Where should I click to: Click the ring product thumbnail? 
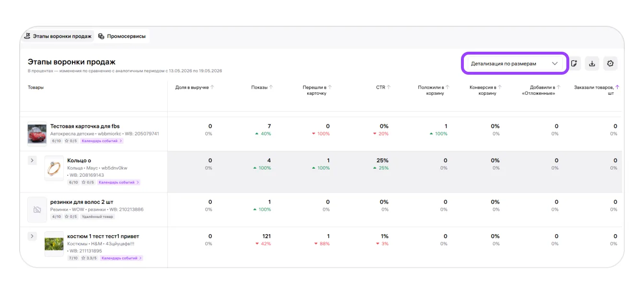pyautogui.click(x=54, y=168)
